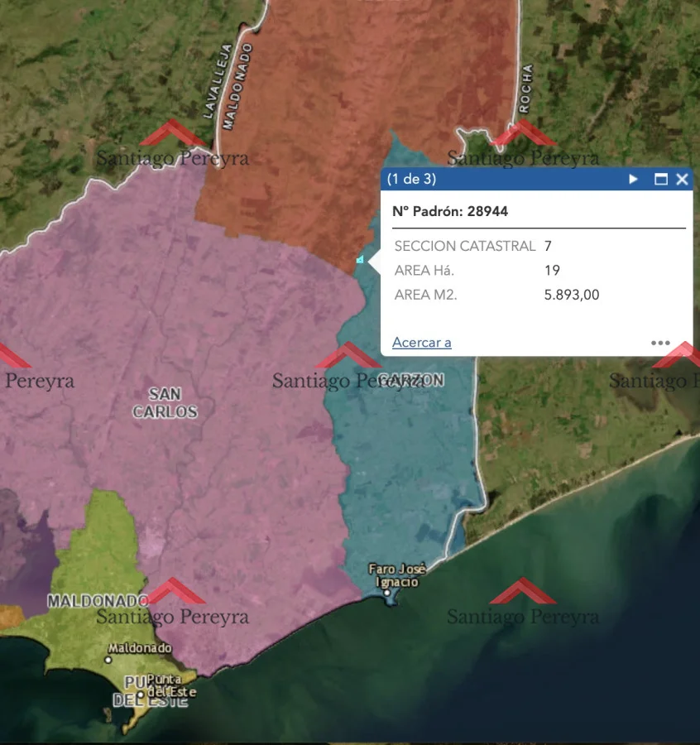Open the popup's three-dot more options menu
700x745 pixels.
click(660, 343)
